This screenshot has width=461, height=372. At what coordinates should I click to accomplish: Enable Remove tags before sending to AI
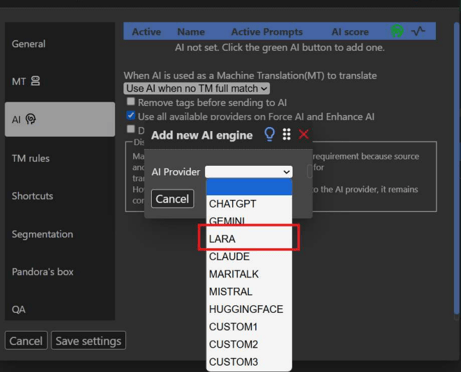(131, 101)
